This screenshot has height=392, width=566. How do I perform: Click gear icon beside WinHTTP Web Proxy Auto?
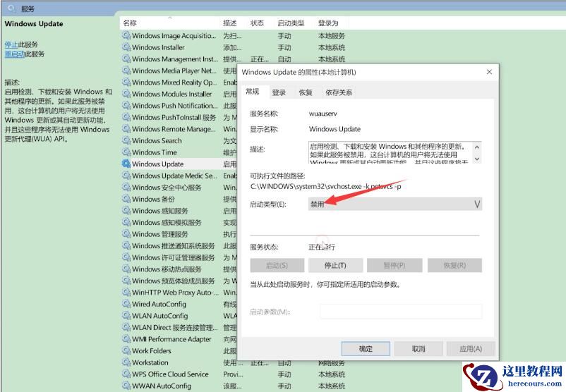[126, 292]
